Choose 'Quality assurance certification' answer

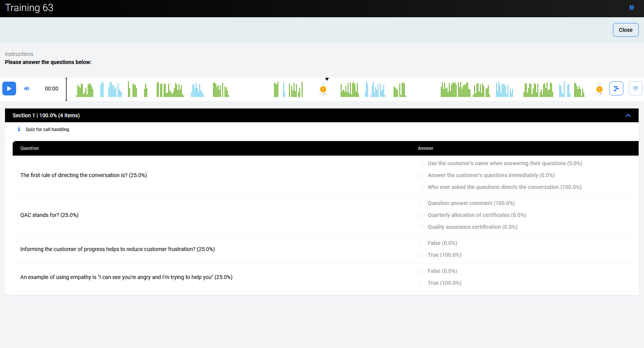click(x=421, y=227)
